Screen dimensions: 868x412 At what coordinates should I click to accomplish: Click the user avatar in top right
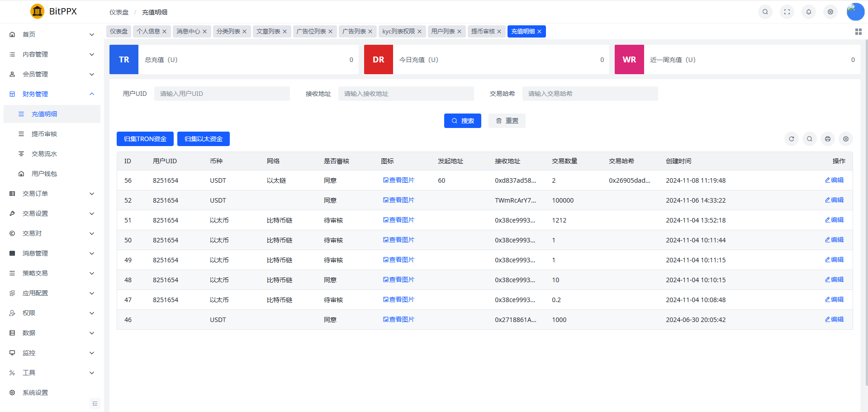coord(855,12)
